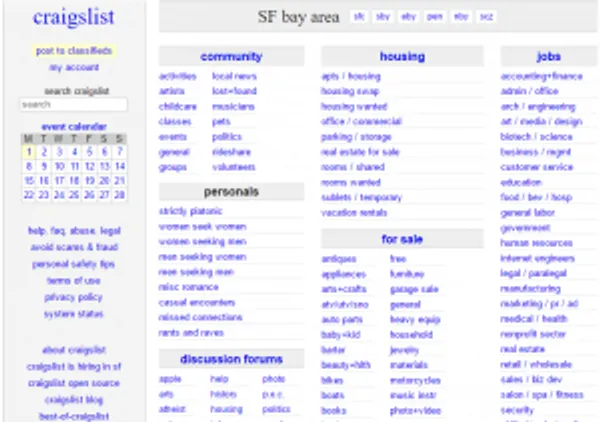View terms of use
The height and width of the screenshot is (422, 600).
point(73,280)
